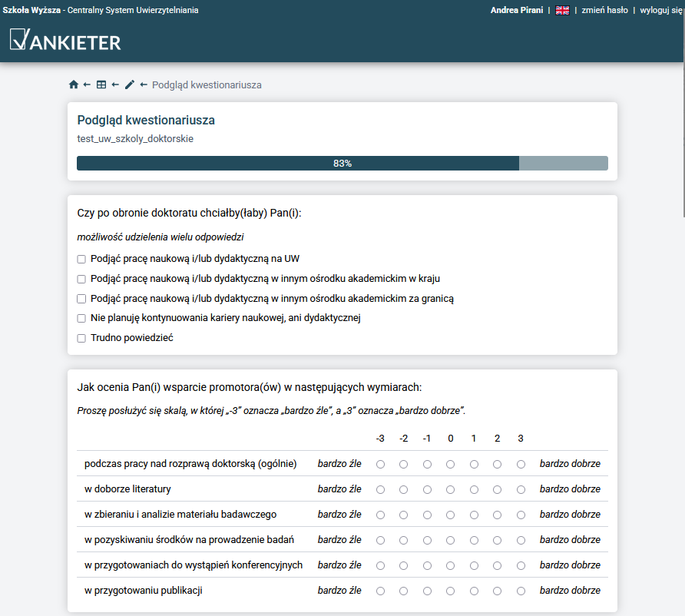Image resolution: width=685 pixels, height=616 pixels.
Task: Tick the 'Trudno powiedzieć' checkbox
Action: (x=81, y=338)
